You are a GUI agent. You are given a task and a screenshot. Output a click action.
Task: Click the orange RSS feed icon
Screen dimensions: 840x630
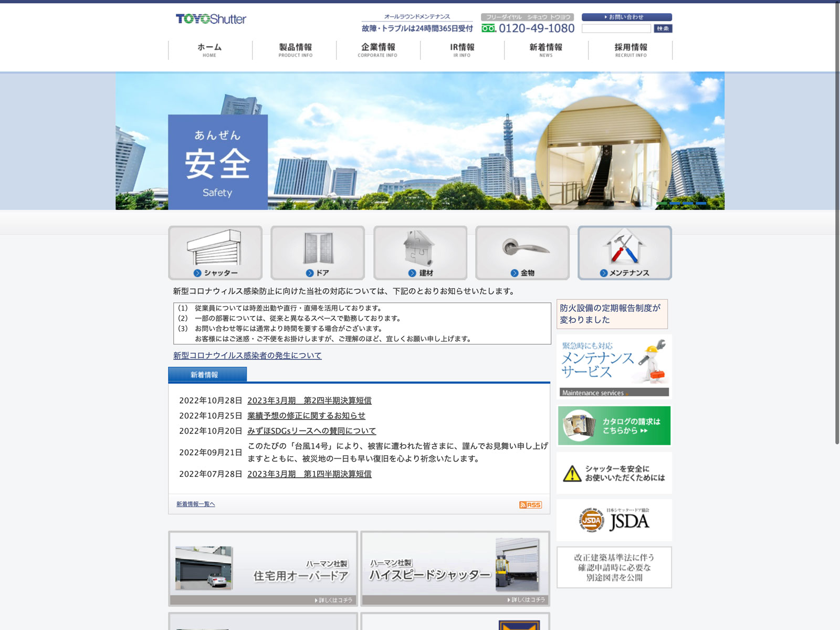point(530,505)
